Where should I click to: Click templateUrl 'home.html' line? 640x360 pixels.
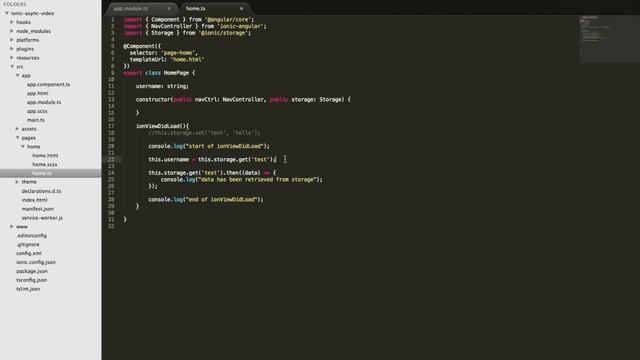(167, 60)
